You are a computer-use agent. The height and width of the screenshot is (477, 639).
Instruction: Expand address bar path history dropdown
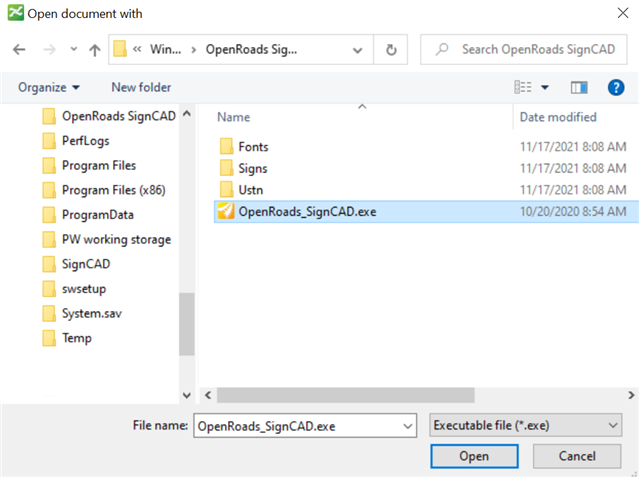click(x=357, y=50)
